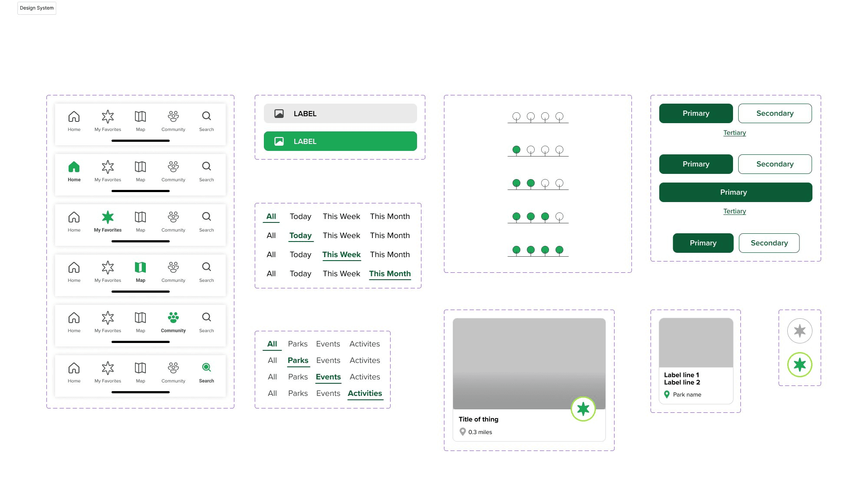Toggle the gray outline favorite star badge

click(799, 330)
